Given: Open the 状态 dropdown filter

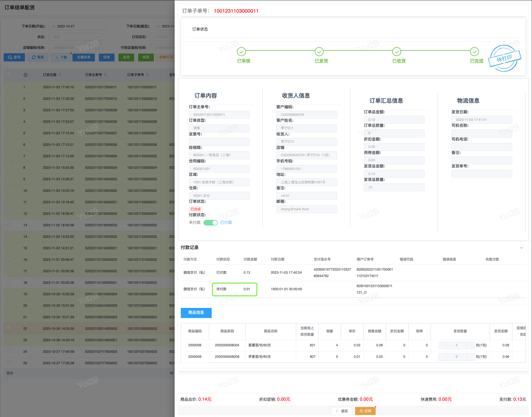Looking at the screenshot, I should (76, 37).
